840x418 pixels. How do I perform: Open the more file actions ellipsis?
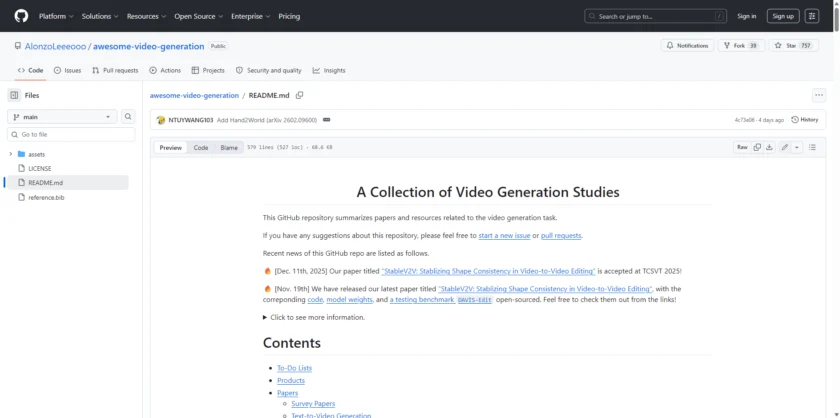point(819,95)
